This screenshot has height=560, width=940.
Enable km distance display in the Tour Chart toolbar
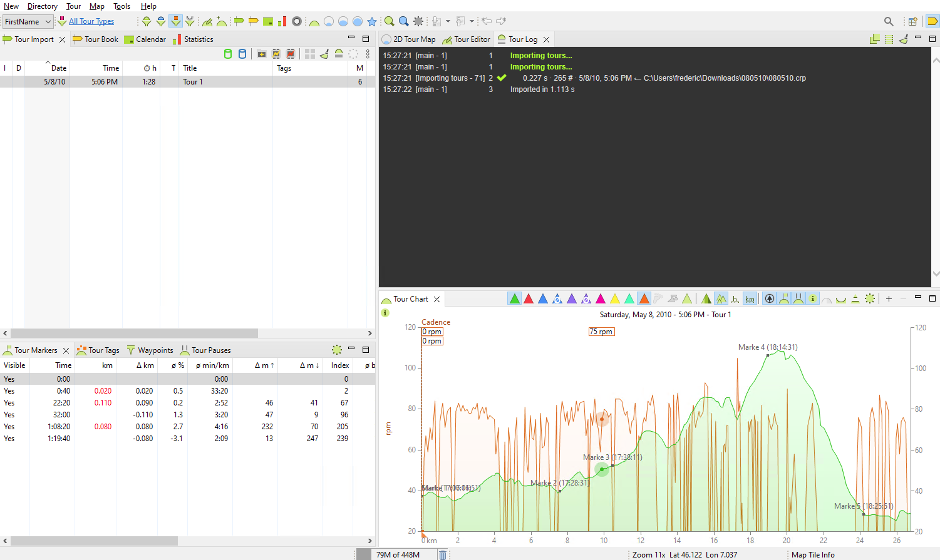tap(750, 298)
